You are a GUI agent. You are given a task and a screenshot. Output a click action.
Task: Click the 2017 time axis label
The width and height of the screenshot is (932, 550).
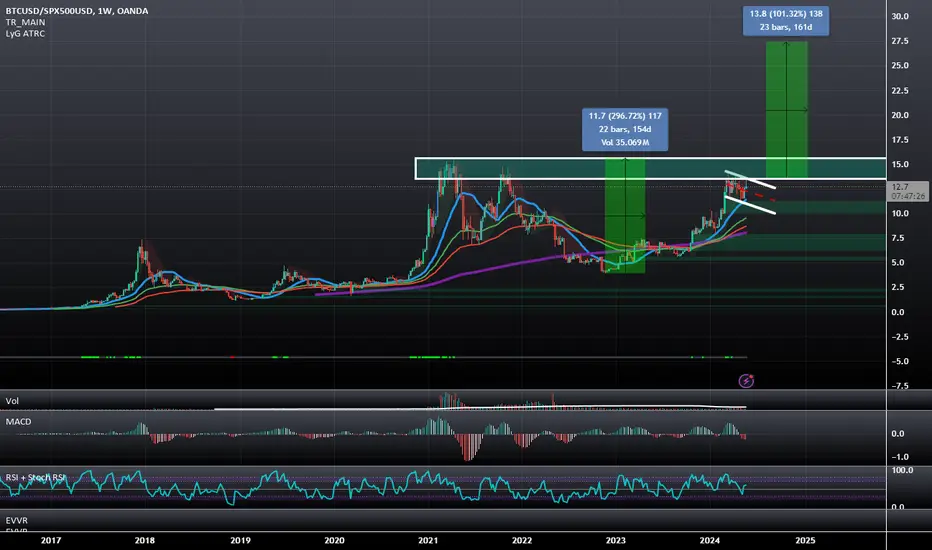point(51,540)
